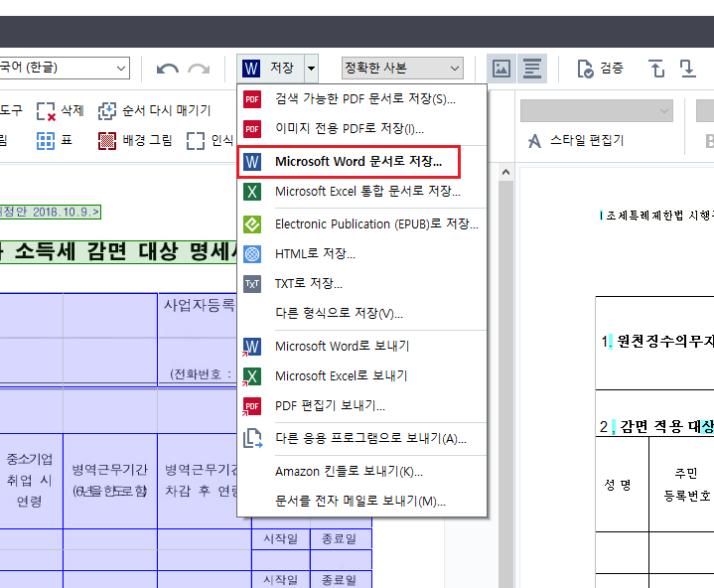Choose 다른 형식으로 저장(V)
Image resolution: width=714 pixels, height=588 pixels.
362,313
